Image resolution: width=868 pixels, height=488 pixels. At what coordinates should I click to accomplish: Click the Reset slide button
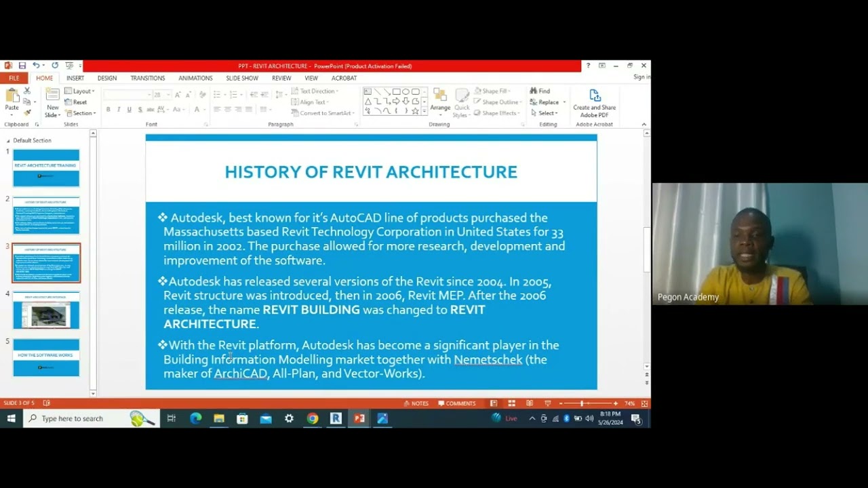click(x=76, y=102)
